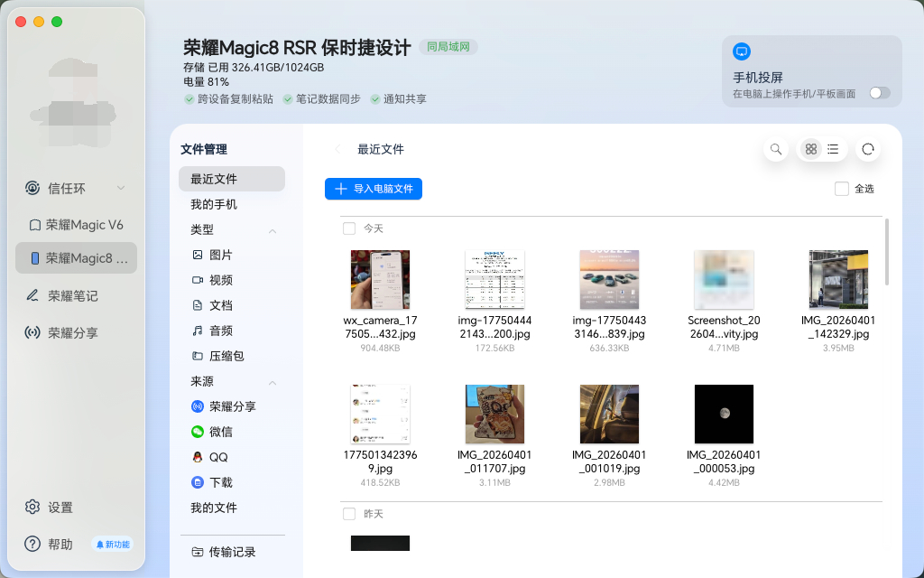Viewport: 924px width, 578px height.
Task: Check the 全选 select-all checkbox
Action: (x=841, y=189)
